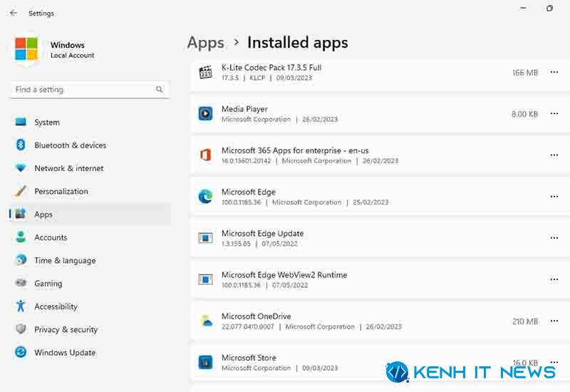Click the Microsoft Edge Update icon

pos(206,238)
